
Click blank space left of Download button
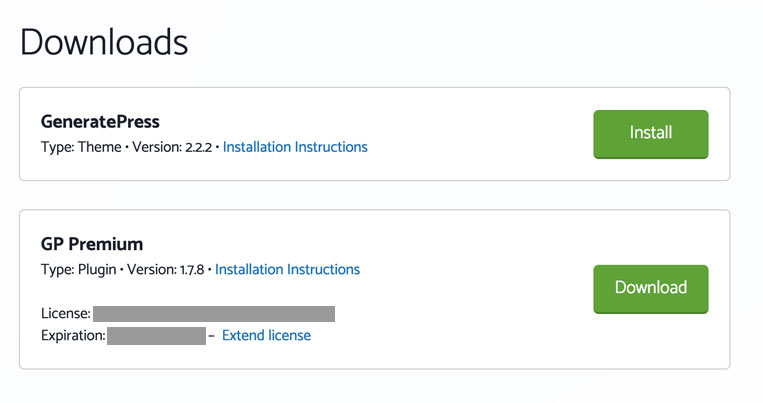click(x=480, y=288)
